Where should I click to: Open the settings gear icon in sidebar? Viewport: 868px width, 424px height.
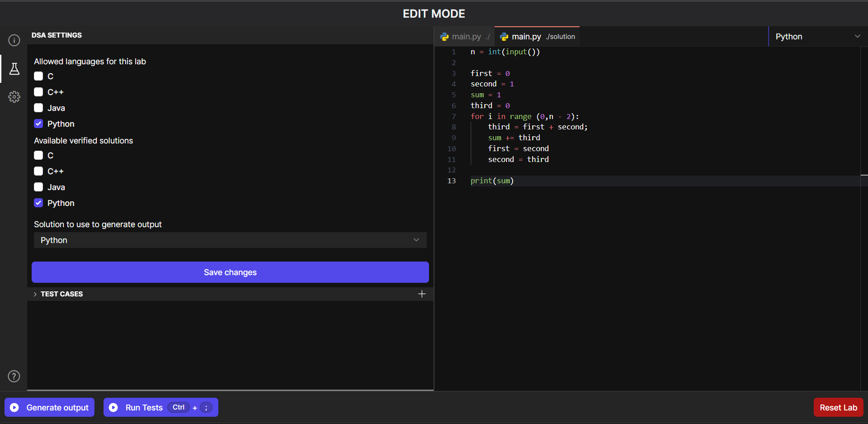(14, 97)
